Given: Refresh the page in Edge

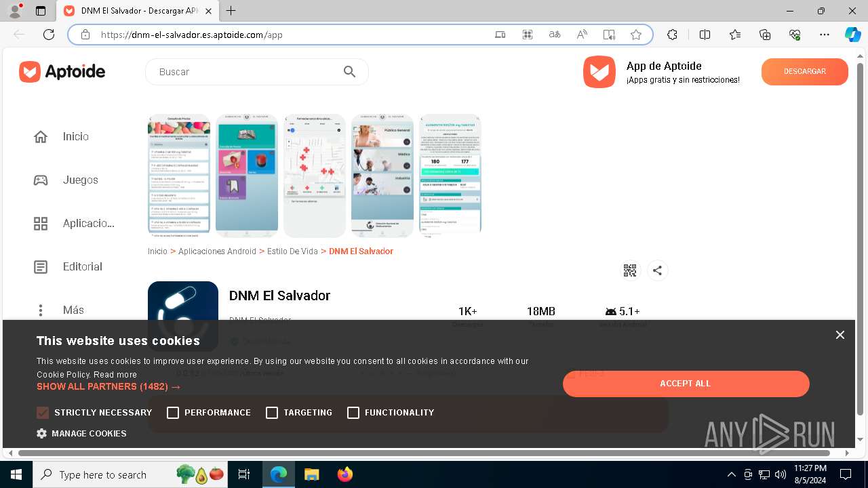Looking at the screenshot, I should click(49, 35).
